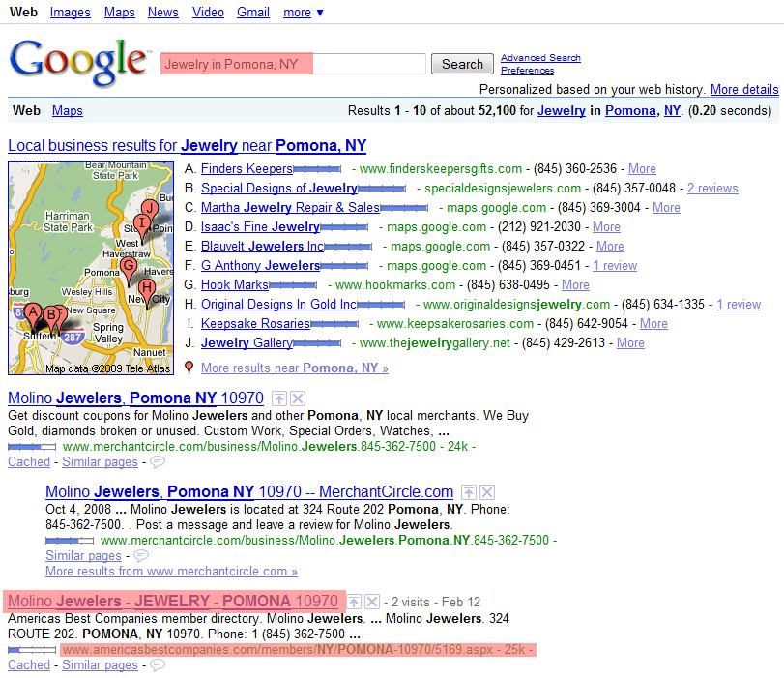Open Special Designs of Jewelry listing

[279, 189]
